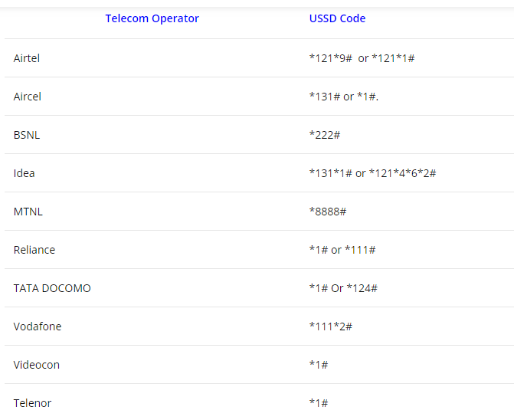Select the Airtel operator cell
Screen dimensions: 514x420
point(27,58)
